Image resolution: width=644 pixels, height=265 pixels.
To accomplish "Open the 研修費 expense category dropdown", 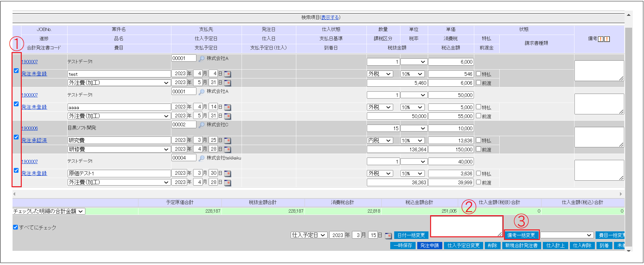I will coord(119,149).
